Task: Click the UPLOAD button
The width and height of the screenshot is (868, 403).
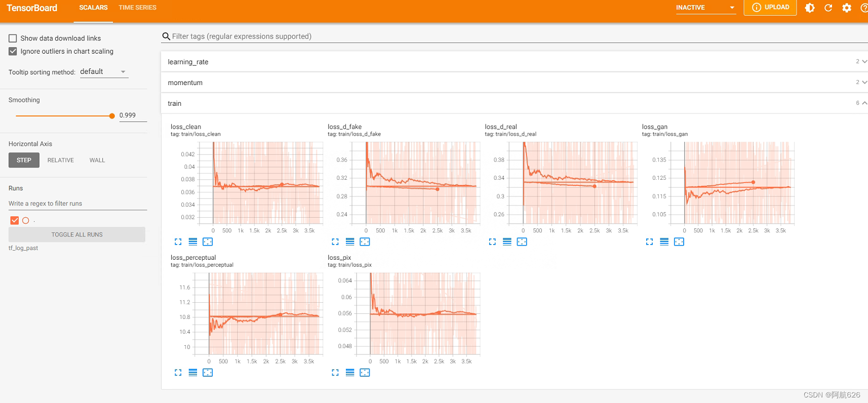Action: click(770, 8)
